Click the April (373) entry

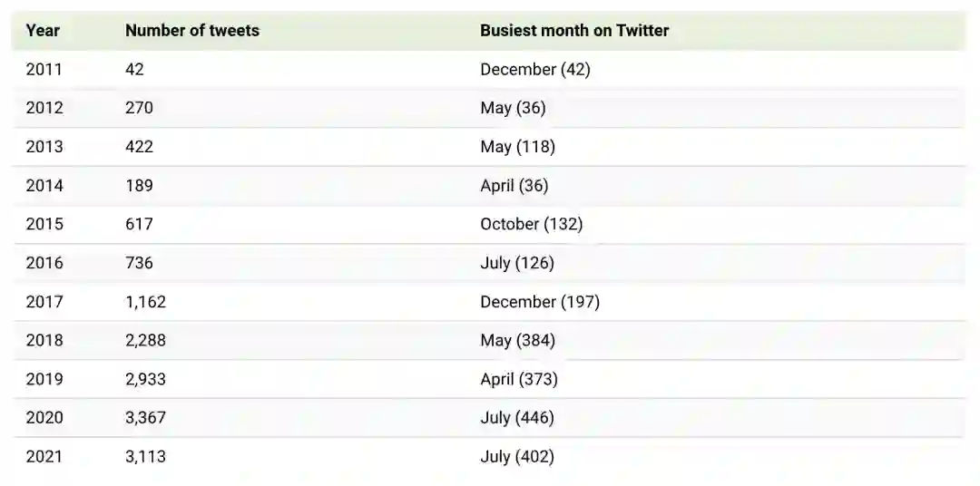pos(518,379)
